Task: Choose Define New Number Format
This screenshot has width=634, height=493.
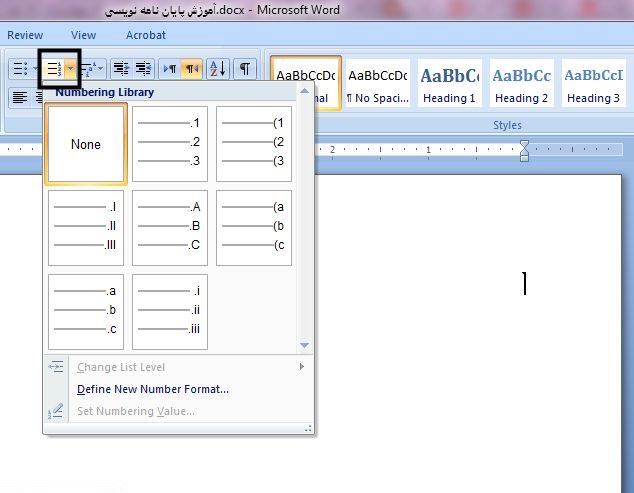Action: click(x=153, y=389)
